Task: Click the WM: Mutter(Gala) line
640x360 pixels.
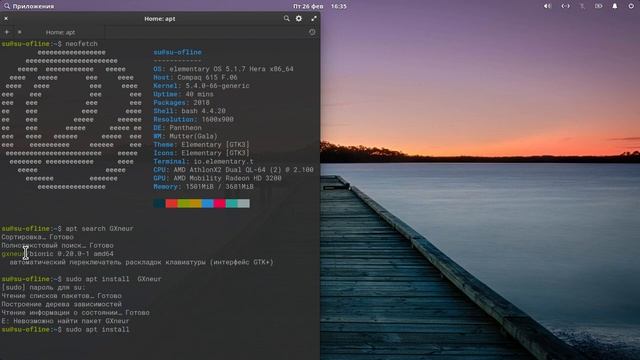Action: pos(185,136)
